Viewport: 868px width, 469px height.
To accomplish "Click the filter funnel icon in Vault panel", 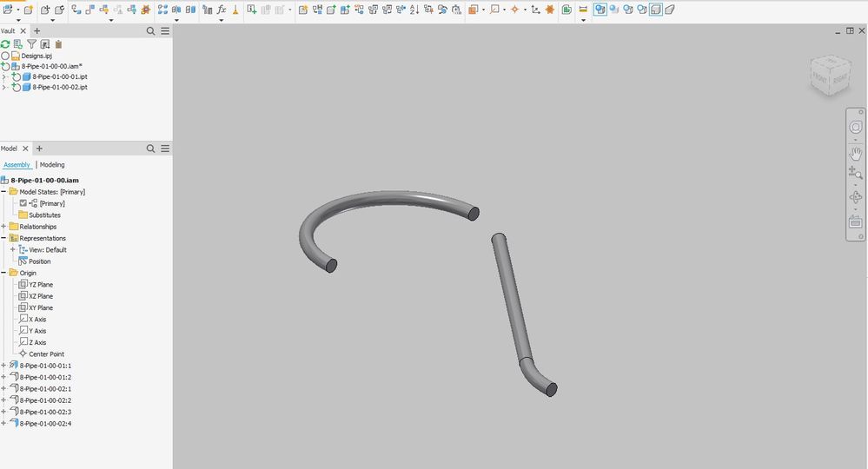I will coord(31,44).
